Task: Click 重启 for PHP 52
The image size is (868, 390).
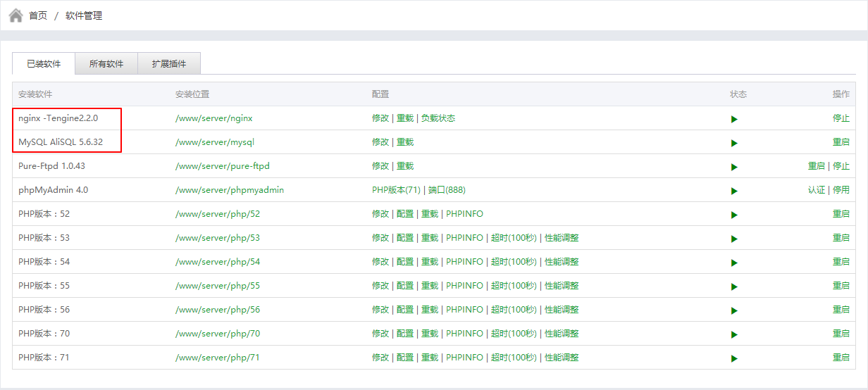Action: click(x=841, y=214)
